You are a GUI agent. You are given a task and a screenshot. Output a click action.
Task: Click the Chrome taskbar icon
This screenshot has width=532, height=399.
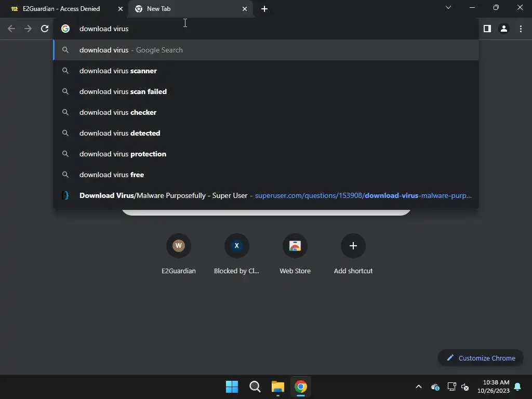pyautogui.click(x=301, y=387)
